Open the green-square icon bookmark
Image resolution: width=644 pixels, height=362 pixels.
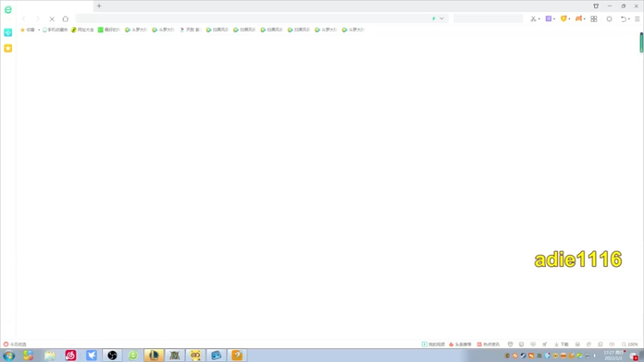point(109,30)
